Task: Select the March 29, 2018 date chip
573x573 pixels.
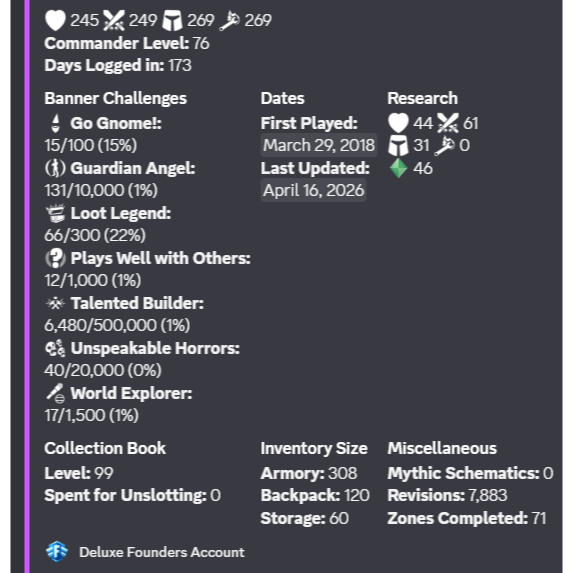Action: click(319, 145)
